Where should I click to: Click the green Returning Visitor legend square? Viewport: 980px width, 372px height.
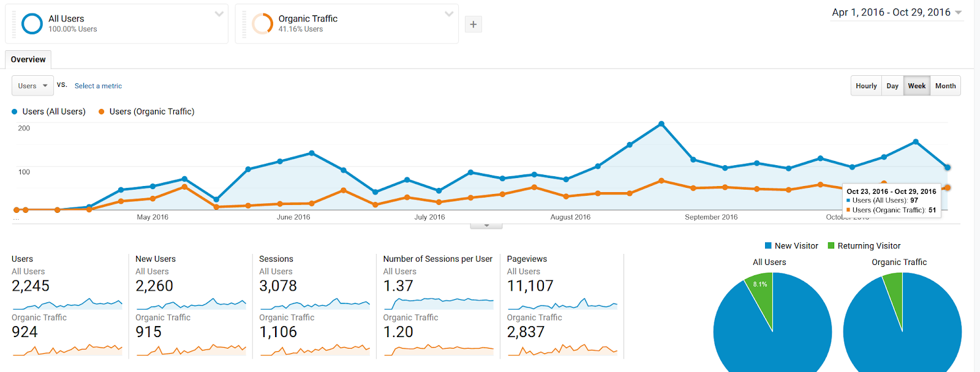point(831,246)
